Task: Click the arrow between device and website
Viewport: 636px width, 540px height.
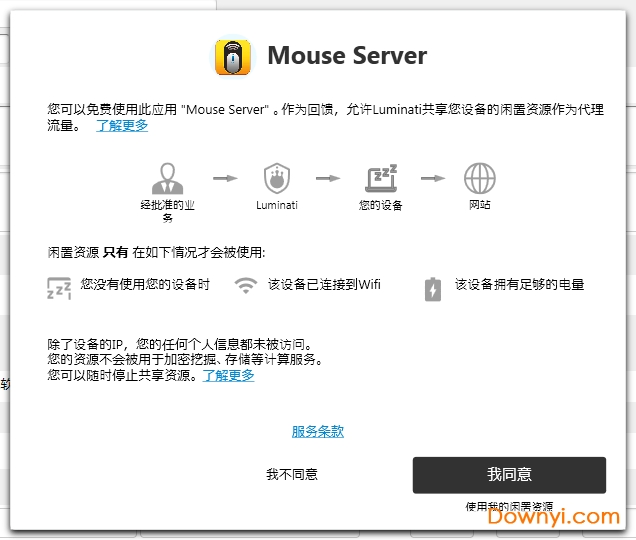Action: 433,178
